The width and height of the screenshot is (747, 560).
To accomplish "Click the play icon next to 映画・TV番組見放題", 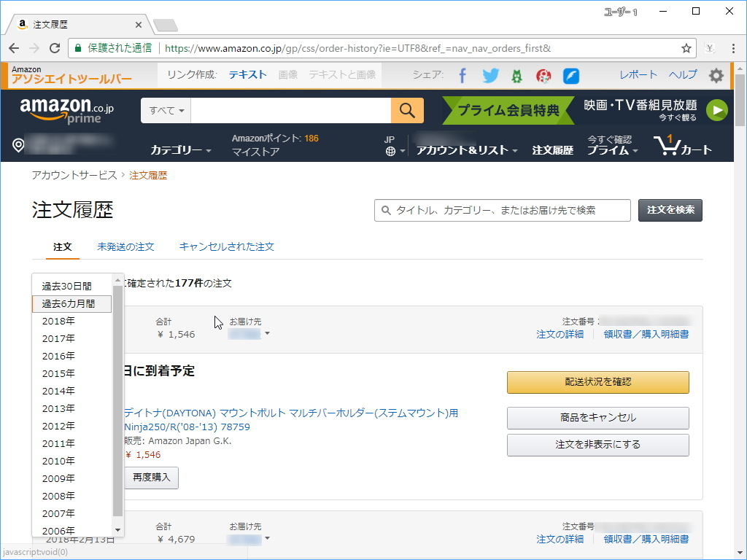I will coord(717,110).
